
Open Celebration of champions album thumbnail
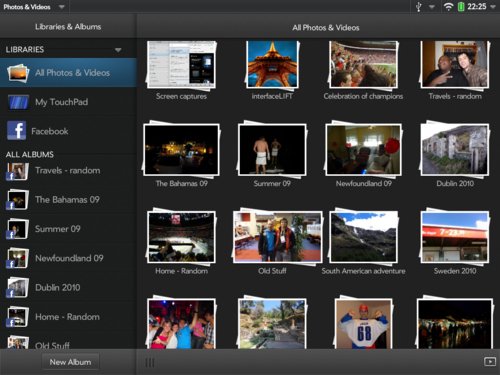tap(363, 65)
